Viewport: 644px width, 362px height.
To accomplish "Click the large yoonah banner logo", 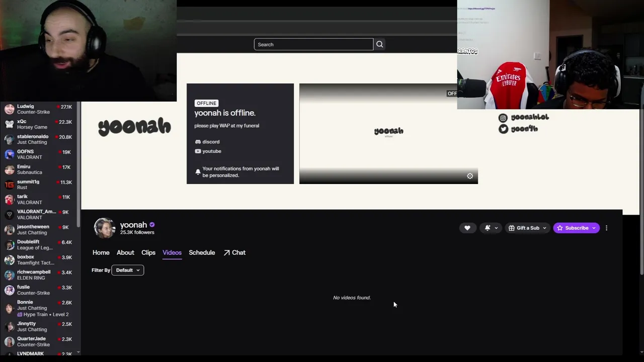I will [134, 126].
